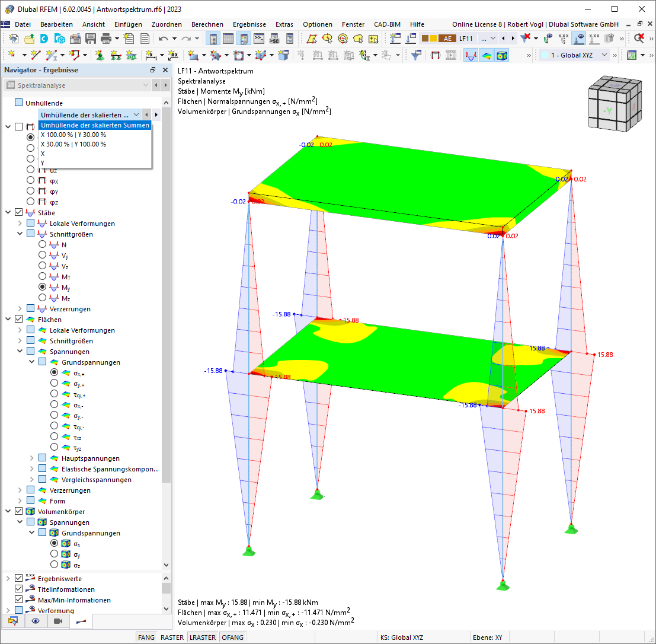Click the new model icon
The height and width of the screenshot is (644, 656).
(x=14, y=39)
